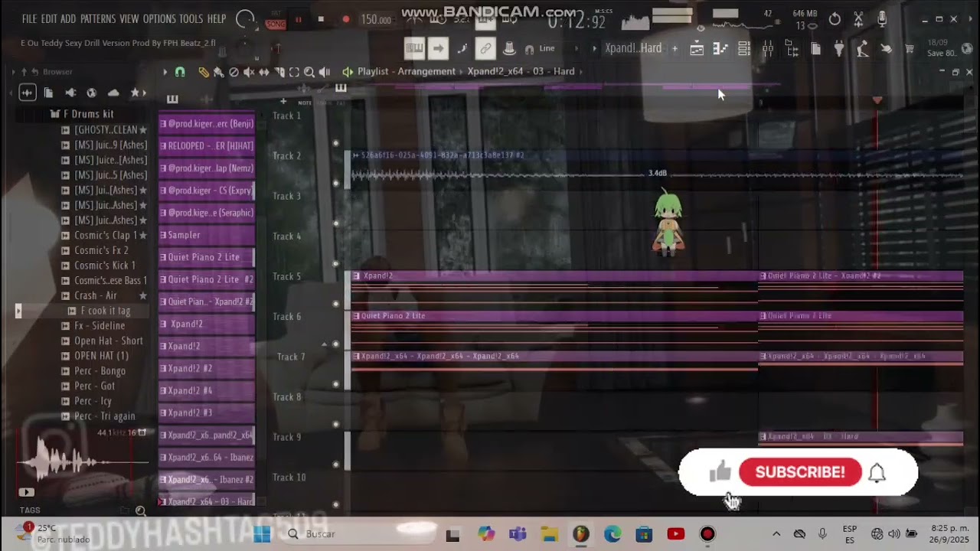Toggle the link chain icon
The width and height of the screenshot is (980, 551).
485,48
